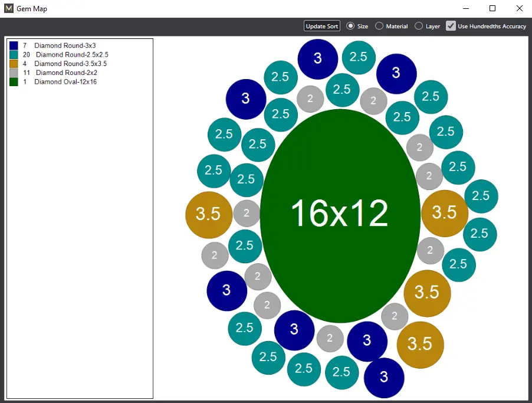Image resolution: width=532 pixels, height=403 pixels.
Task: Click the gold 3.5 gem touching the oval's right side
Action: pyautogui.click(x=444, y=213)
